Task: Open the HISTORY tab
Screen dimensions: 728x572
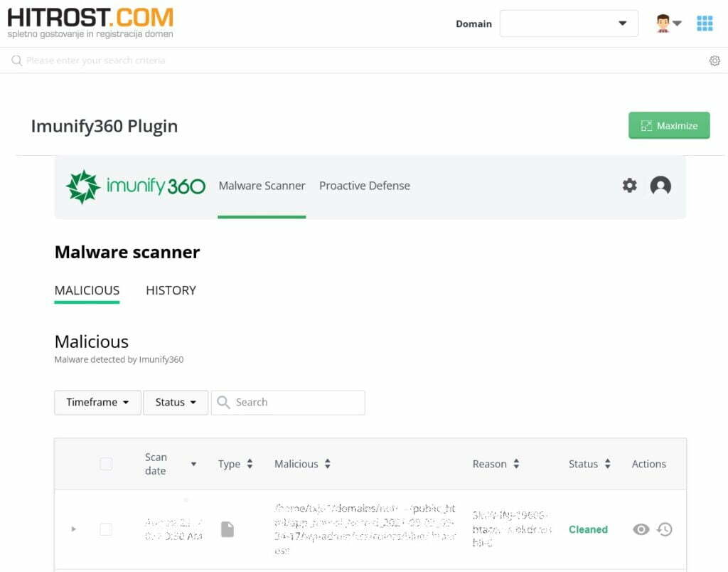Action: [x=170, y=290]
